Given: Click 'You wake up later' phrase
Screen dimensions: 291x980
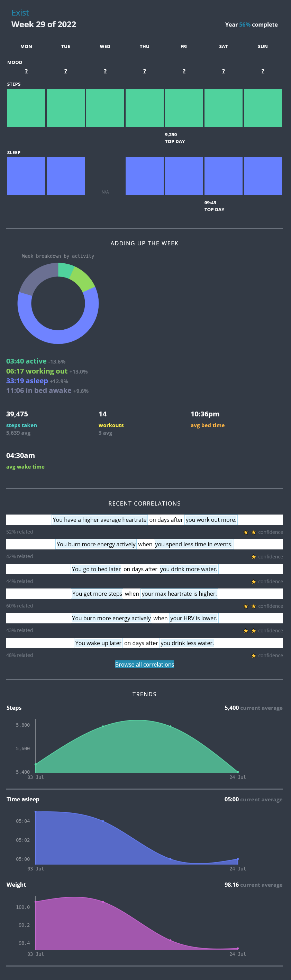Looking at the screenshot, I should [x=98, y=643].
